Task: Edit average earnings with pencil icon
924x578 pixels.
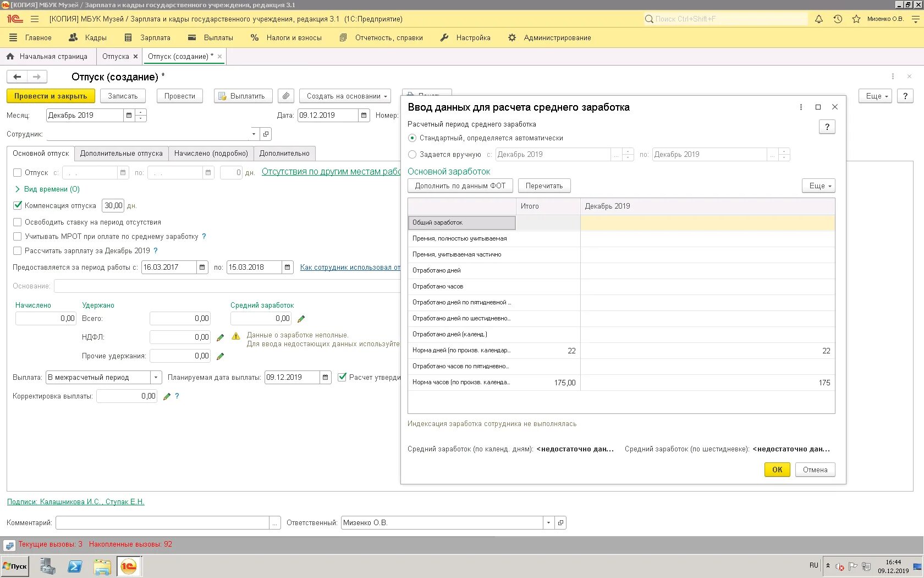Action: [301, 319]
